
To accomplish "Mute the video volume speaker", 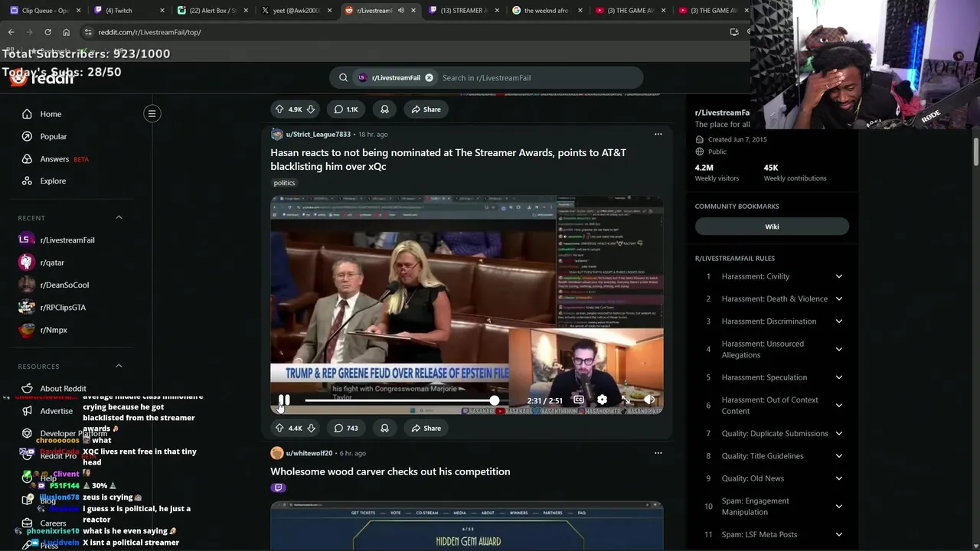I will pos(649,399).
